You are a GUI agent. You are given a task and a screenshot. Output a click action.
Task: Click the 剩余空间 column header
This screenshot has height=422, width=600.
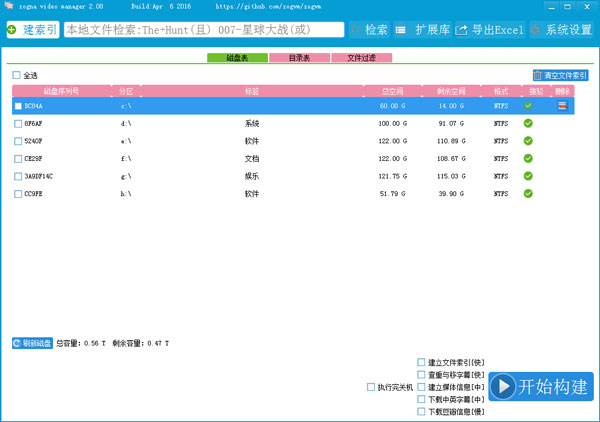[x=452, y=91]
